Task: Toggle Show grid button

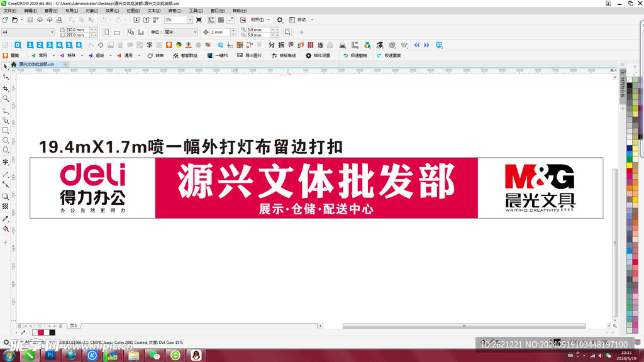Action: pos(221,19)
